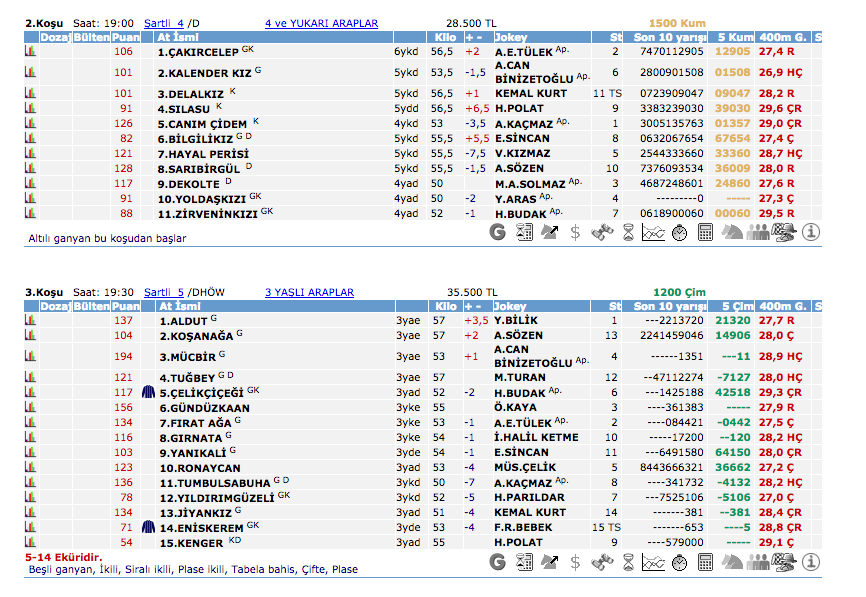The width and height of the screenshot is (866, 597).
Task: Open the line graph icon in race 3 toolbar
Action: 653,563
